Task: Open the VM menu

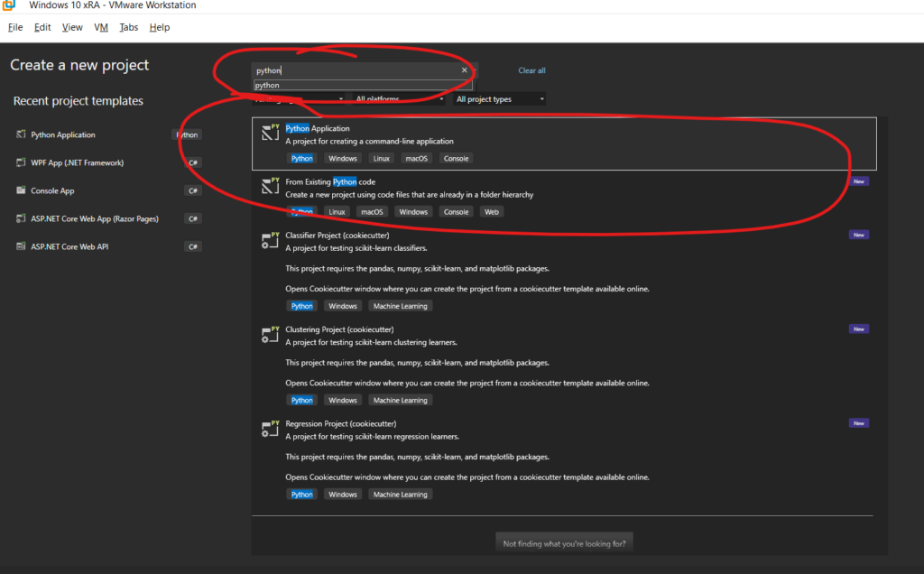Action: [x=101, y=27]
